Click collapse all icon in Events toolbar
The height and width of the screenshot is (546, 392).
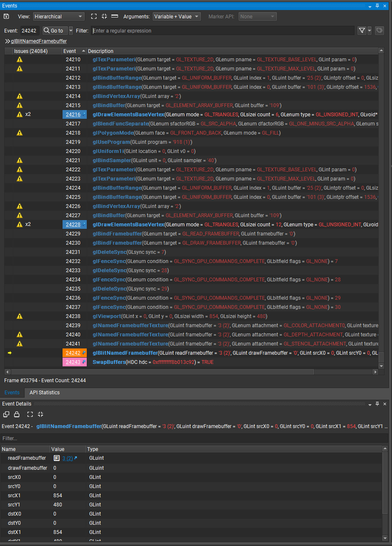pyautogui.click(x=104, y=16)
